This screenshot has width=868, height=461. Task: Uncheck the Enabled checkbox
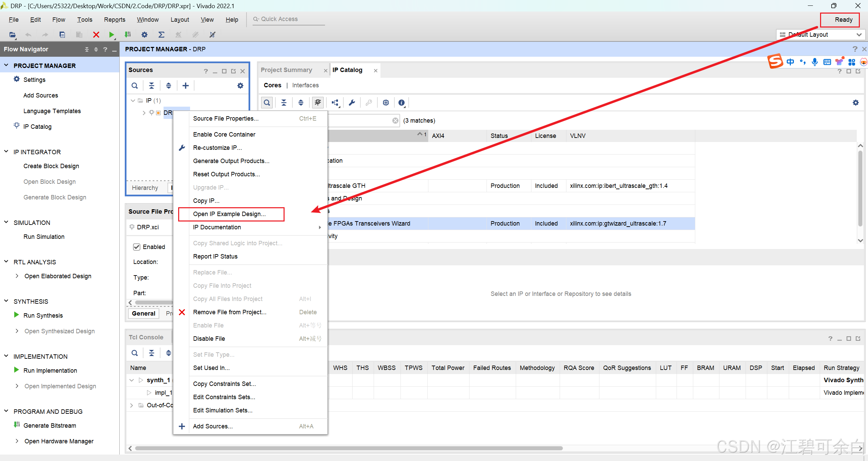click(137, 247)
